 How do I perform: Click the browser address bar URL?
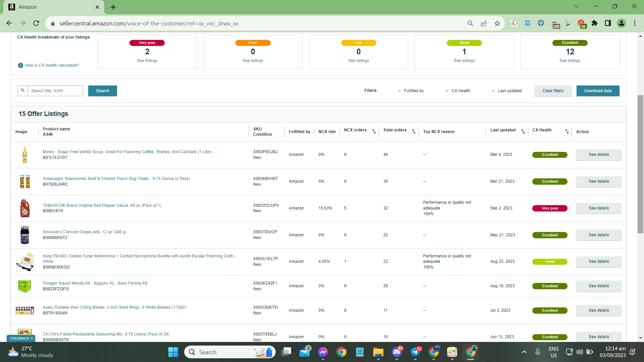(149, 23)
